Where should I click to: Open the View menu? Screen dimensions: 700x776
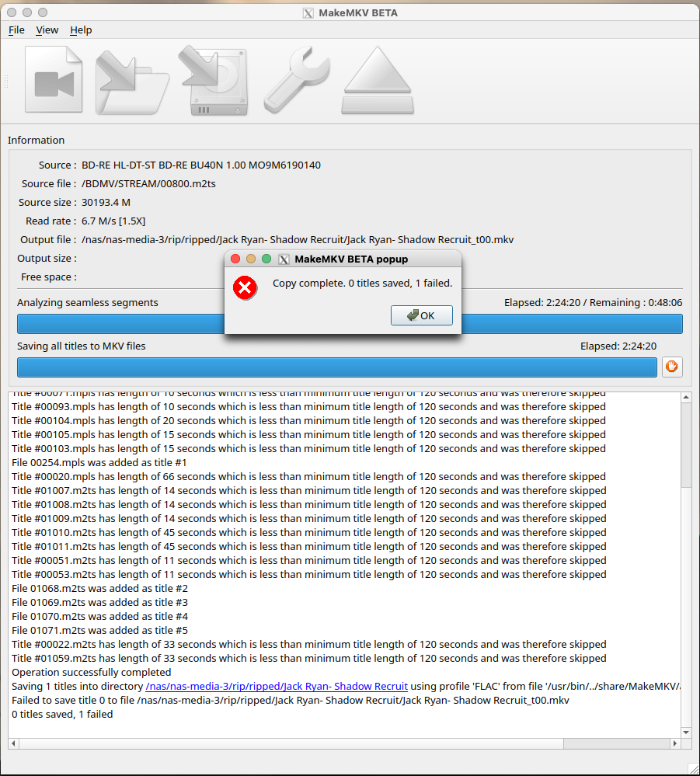(47, 30)
